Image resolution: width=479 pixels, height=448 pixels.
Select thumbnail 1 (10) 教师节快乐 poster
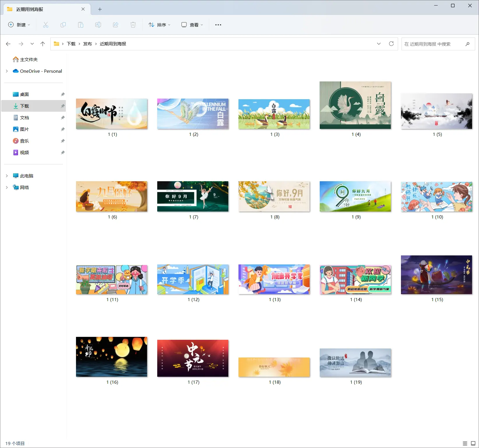pyautogui.click(x=436, y=196)
